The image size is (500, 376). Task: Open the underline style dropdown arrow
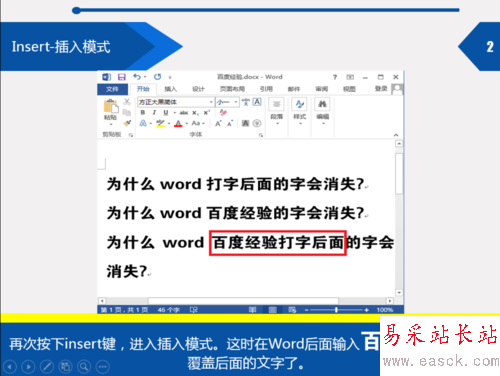click(x=174, y=113)
